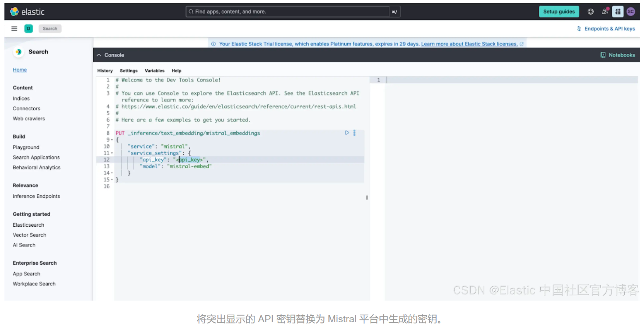Open Vector Search in sidebar
Image resolution: width=644 pixels, height=330 pixels.
point(29,235)
